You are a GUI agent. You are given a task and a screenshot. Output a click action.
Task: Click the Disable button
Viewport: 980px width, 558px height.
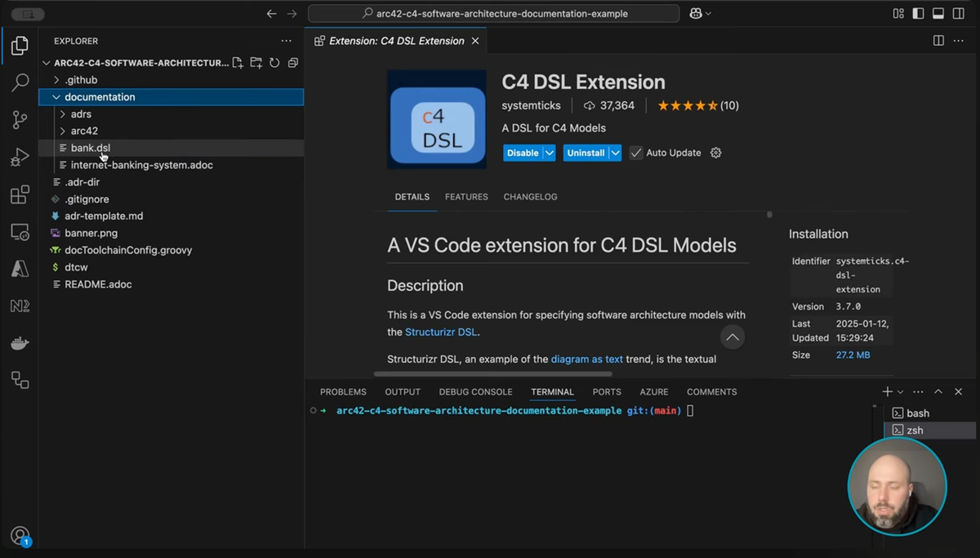[523, 152]
